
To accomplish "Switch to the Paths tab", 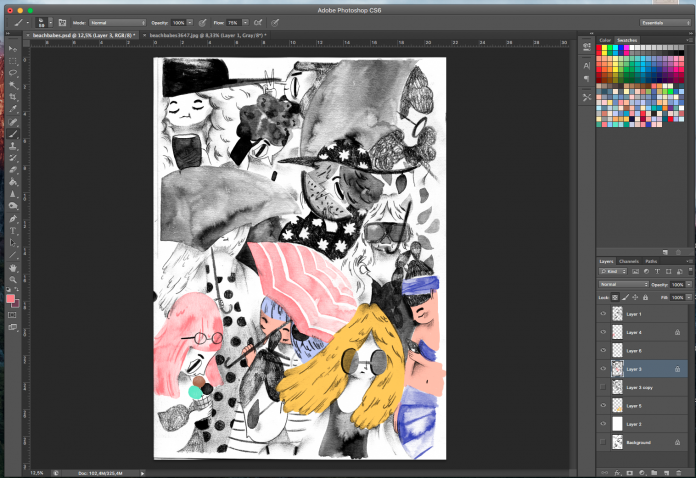I will [x=651, y=261].
